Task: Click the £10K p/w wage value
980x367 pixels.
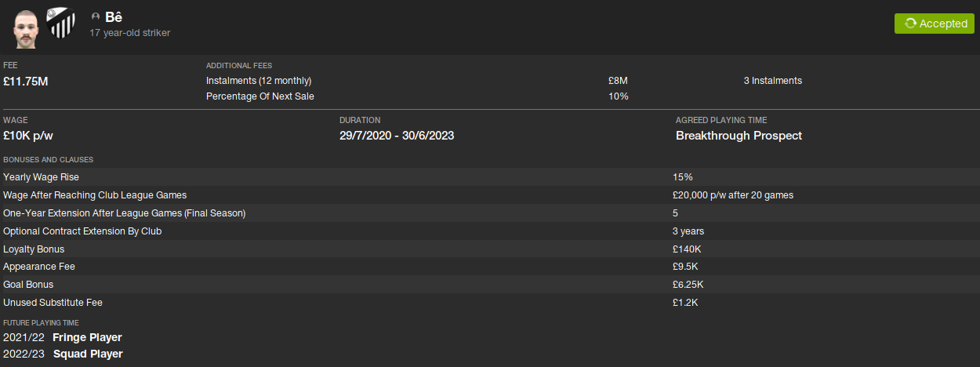Action: 28,136
